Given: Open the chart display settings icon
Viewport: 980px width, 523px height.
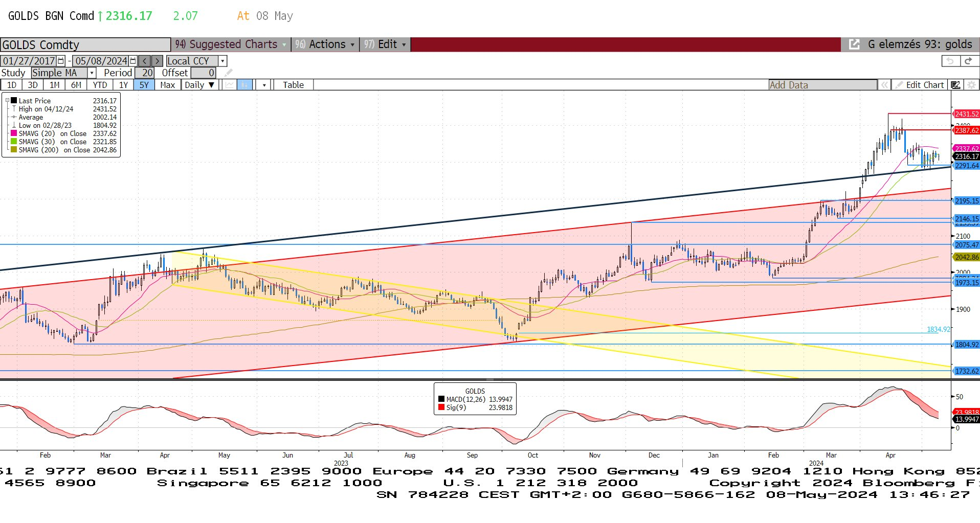Looking at the screenshot, I should pyautogui.click(x=955, y=85).
